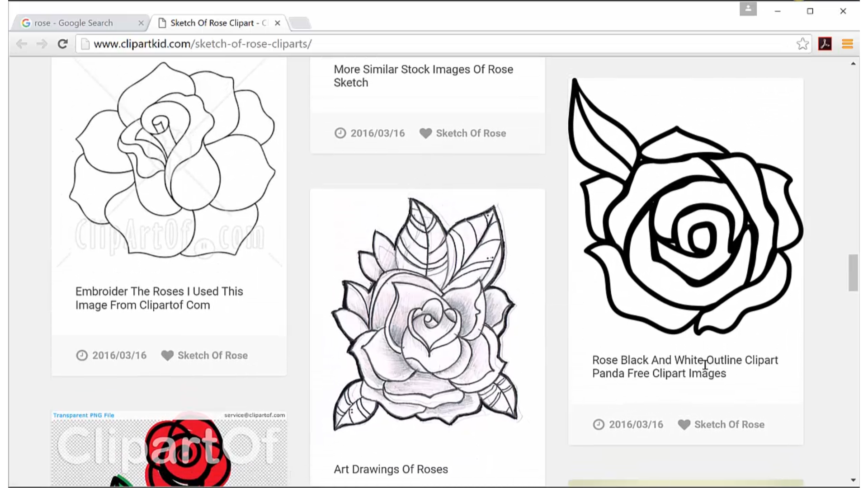Image resolution: width=868 pixels, height=488 pixels.
Task: Click 'Sketch Of Rose' tag on the Embroider Roses card
Action: click(212, 356)
